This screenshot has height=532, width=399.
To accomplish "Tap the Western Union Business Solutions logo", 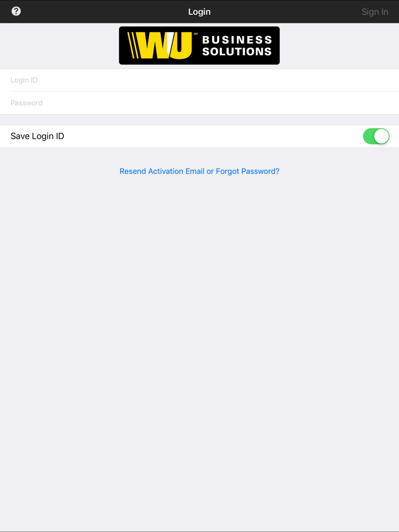I will pyautogui.click(x=199, y=45).
